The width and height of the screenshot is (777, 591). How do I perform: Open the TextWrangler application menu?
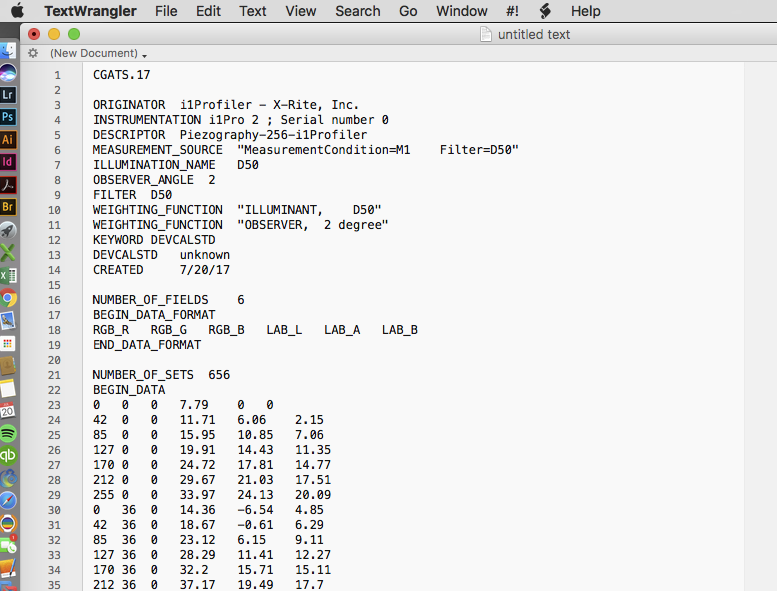[90, 11]
